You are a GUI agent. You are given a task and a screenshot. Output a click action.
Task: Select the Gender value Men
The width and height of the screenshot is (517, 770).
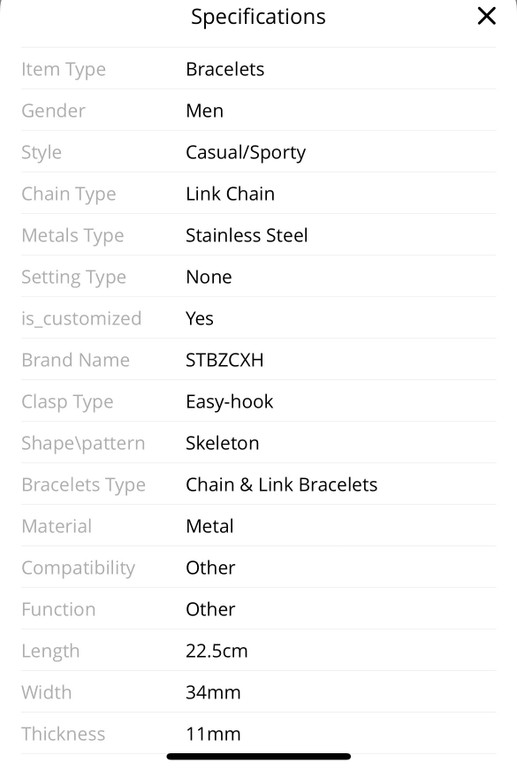point(204,111)
